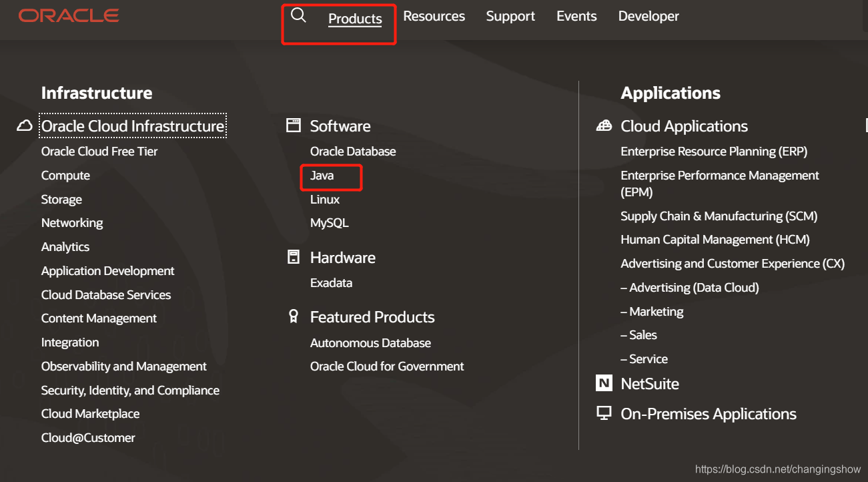This screenshot has width=868, height=482.
Task: Open the Sales sub-link
Action: (x=638, y=335)
